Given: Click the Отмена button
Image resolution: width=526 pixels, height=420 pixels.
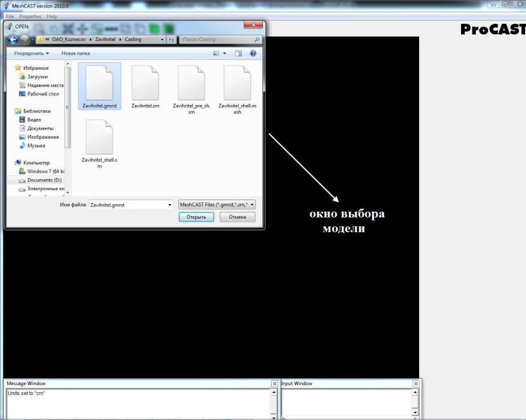Looking at the screenshot, I should coord(237,217).
